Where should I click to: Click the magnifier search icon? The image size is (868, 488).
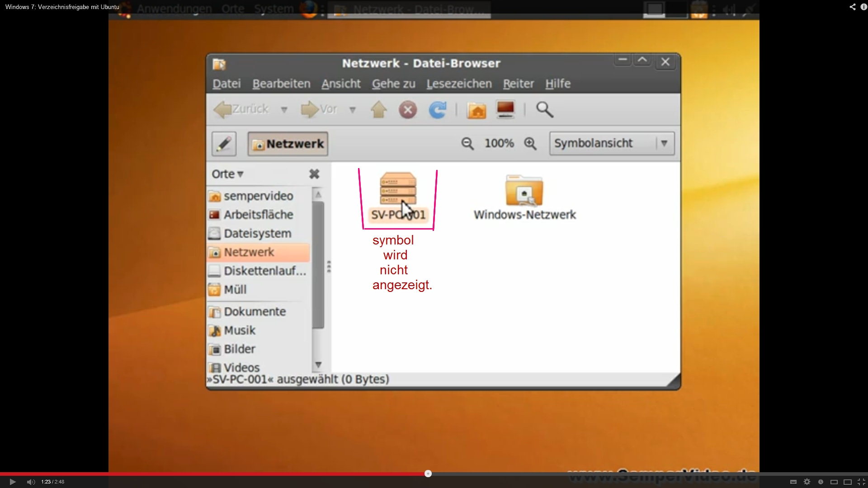[x=544, y=110]
